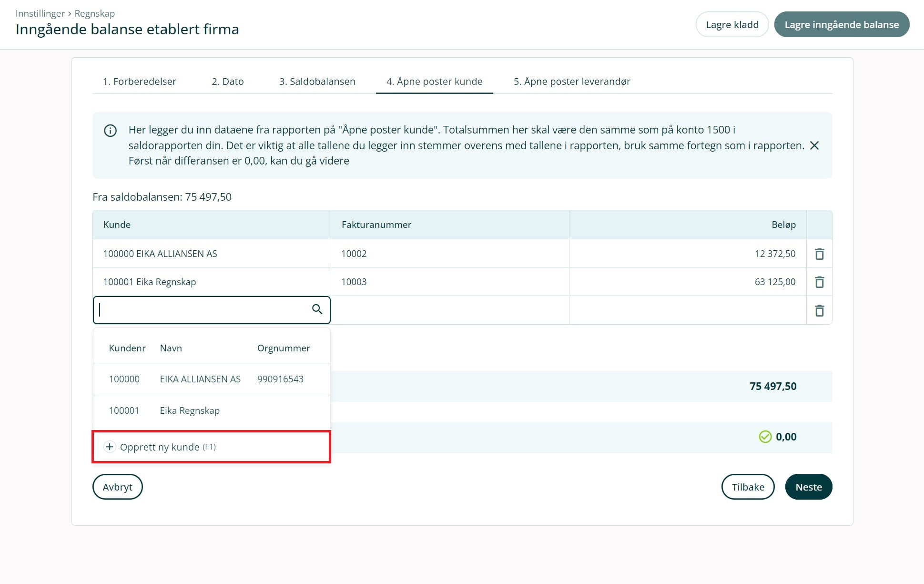Choose Eika Regnskap in the customer dropdown
The image size is (924, 584).
(190, 411)
